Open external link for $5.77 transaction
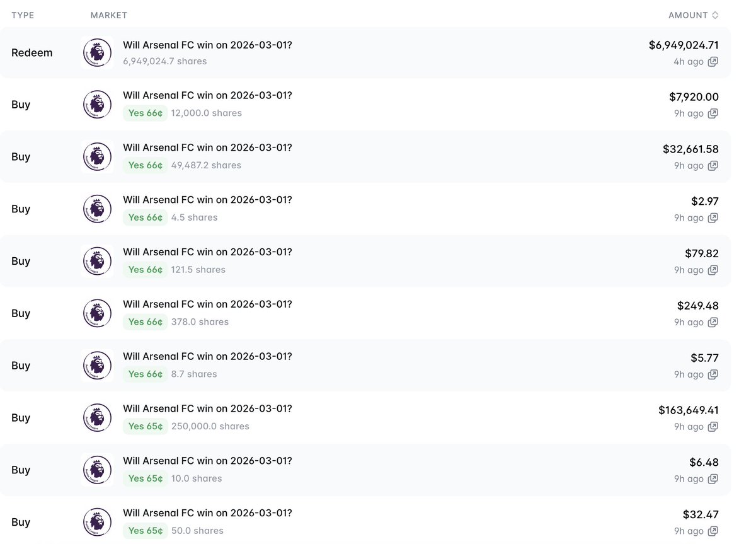756x544 pixels. pyautogui.click(x=713, y=374)
